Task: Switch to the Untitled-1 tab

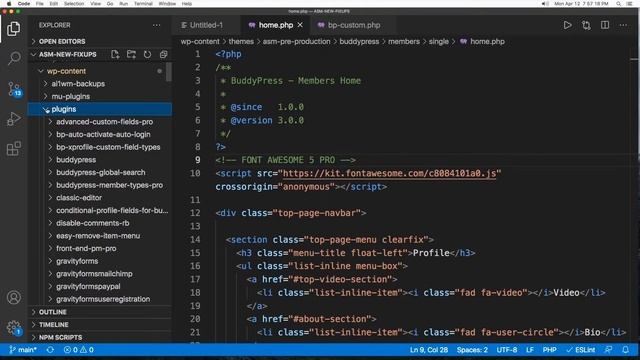Action: point(206,25)
